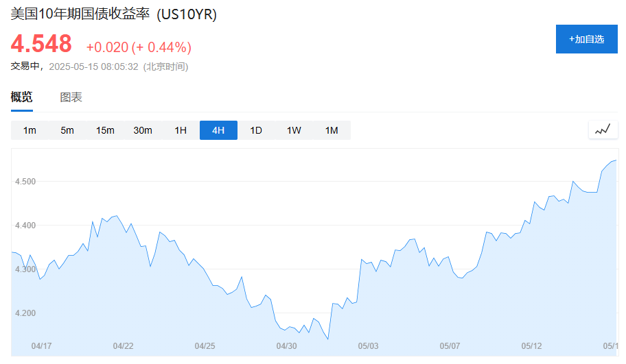Select the 1W interval

click(x=294, y=130)
